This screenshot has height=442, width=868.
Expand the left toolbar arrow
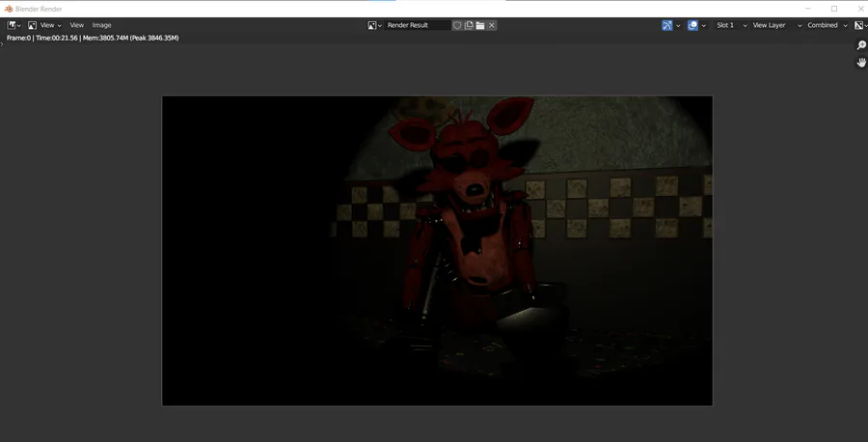[x=2, y=44]
